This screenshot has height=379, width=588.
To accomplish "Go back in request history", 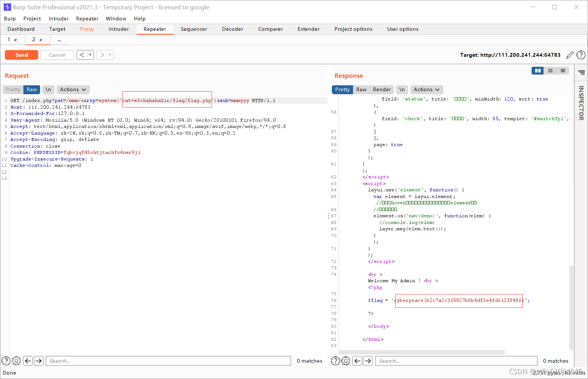I will tap(82, 55).
